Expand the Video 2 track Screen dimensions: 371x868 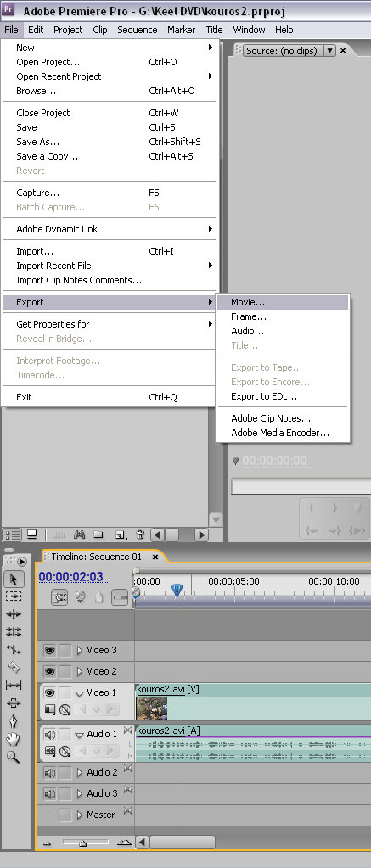[x=79, y=671]
